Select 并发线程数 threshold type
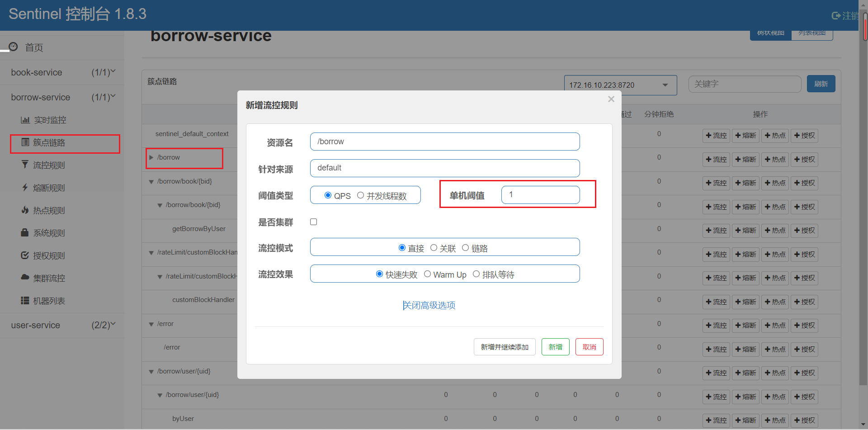This screenshot has width=868, height=430. [x=360, y=195]
